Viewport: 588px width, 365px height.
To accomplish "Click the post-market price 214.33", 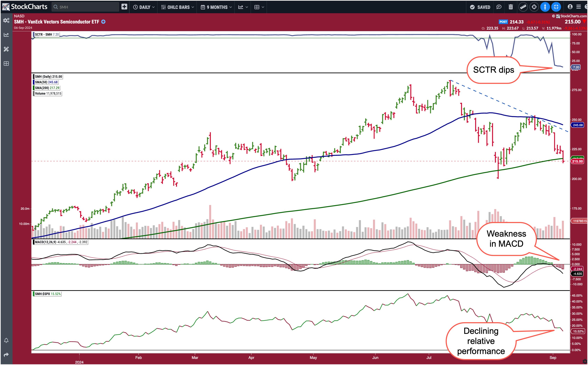I will click(x=517, y=22).
